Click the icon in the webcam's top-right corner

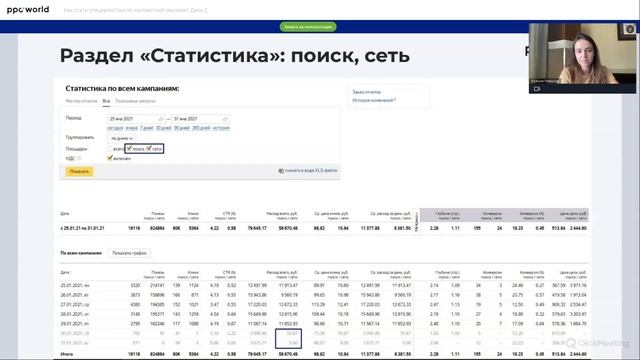coord(629,29)
